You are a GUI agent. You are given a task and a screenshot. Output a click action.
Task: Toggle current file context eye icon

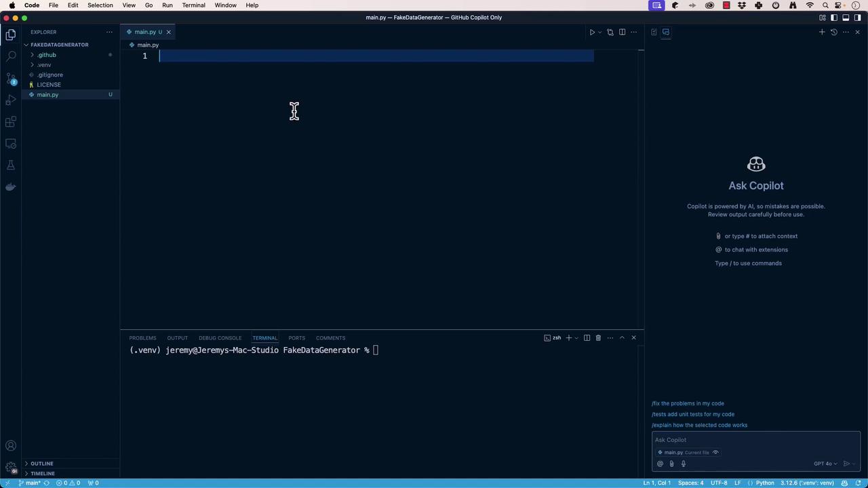(715, 452)
